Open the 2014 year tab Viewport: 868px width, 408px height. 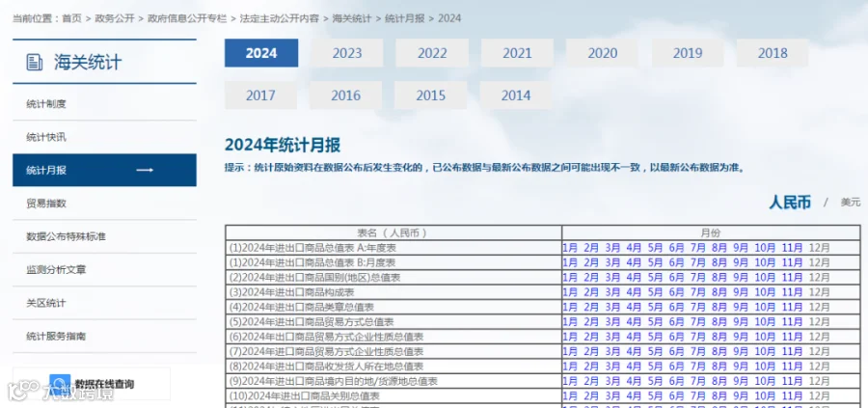[515, 95]
